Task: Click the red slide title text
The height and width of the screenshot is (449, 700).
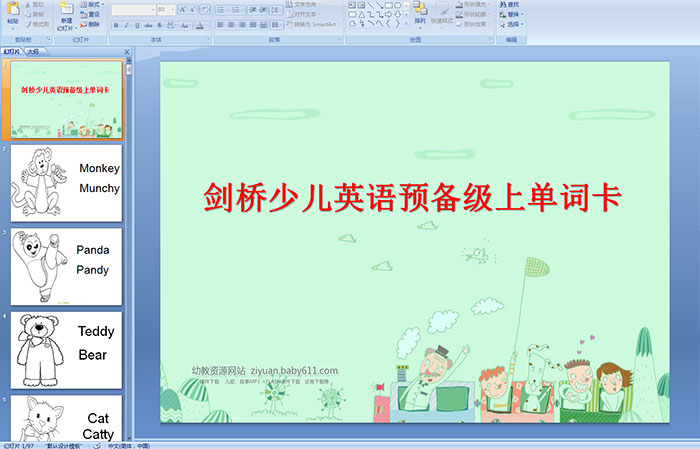Action: tap(412, 197)
